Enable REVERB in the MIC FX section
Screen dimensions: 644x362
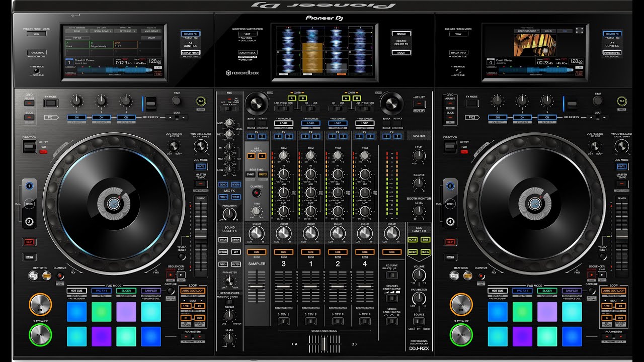tap(236, 185)
